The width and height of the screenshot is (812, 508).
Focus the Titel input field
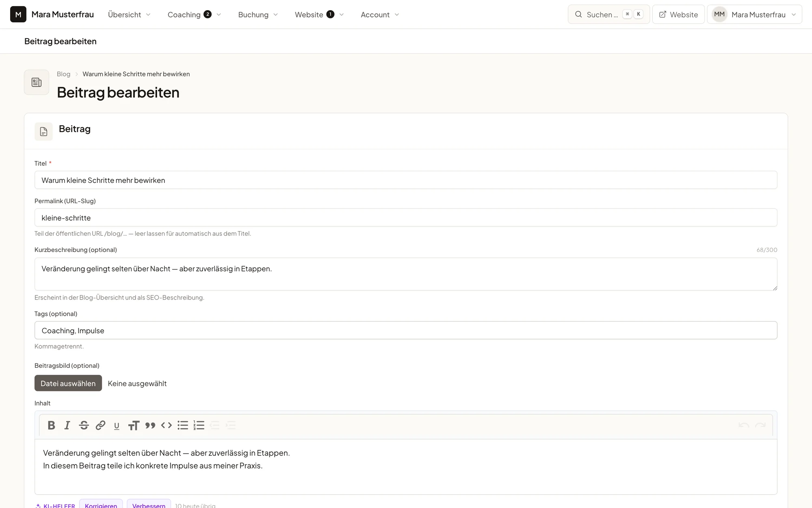[x=406, y=180]
